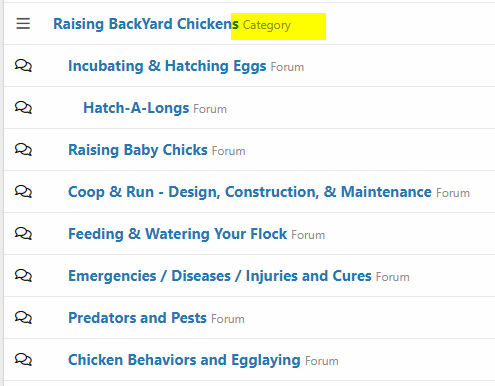Click forum icon next to Feeding & Watering Your Flock
The height and width of the screenshot is (386, 495).
(x=23, y=233)
